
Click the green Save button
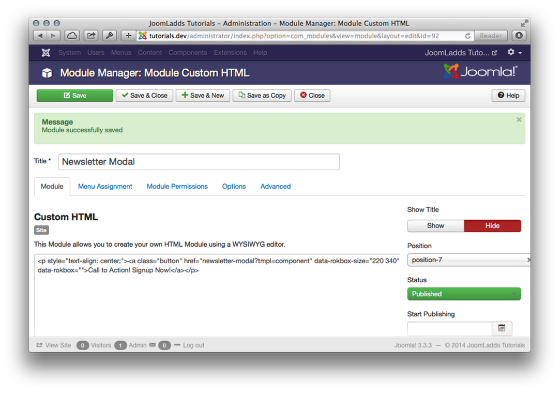tap(75, 95)
